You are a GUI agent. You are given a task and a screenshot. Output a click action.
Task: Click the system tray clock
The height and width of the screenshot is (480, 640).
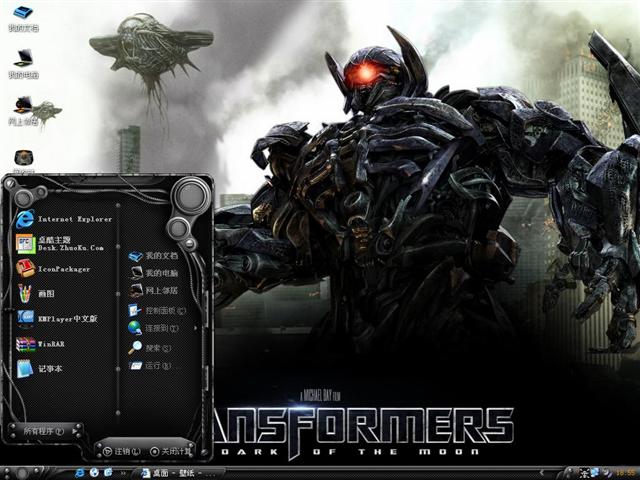click(x=625, y=472)
